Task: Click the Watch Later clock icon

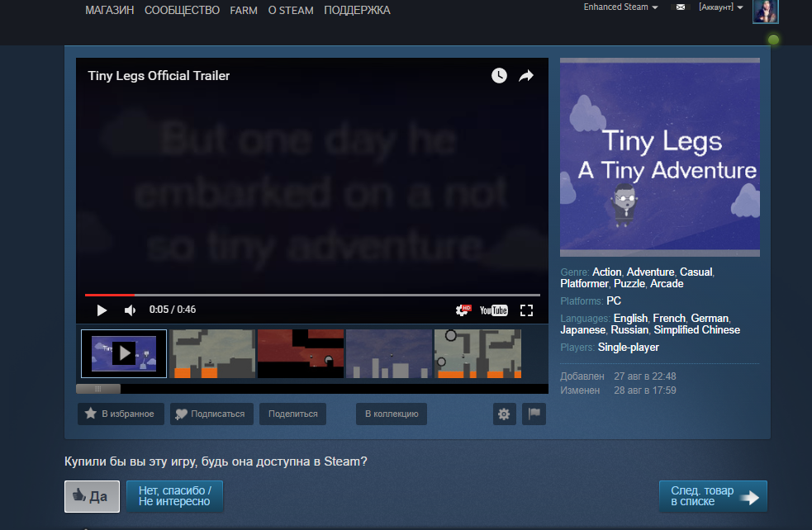Action: [x=499, y=76]
